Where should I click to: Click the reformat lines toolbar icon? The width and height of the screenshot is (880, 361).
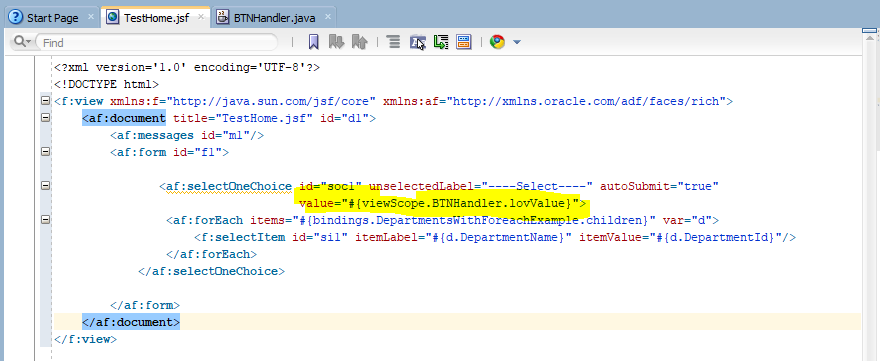pos(393,42)
